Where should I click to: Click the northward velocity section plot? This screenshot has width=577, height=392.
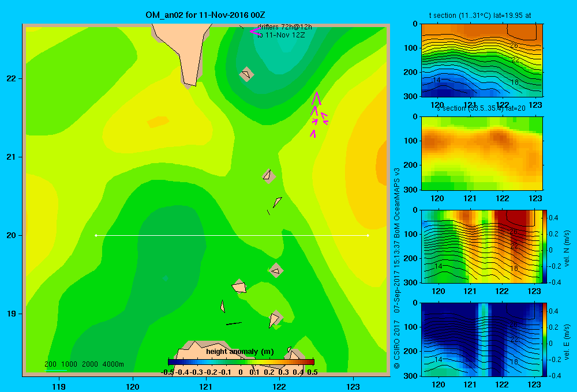point(482,246)
